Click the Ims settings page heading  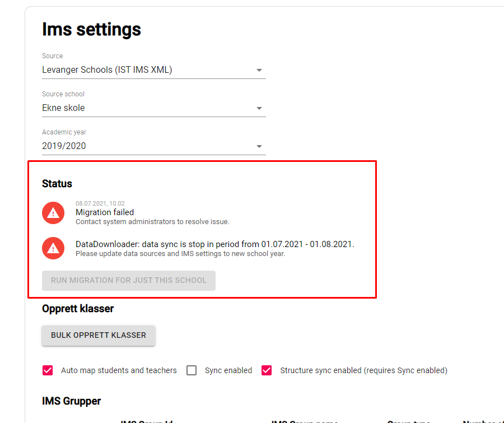click(91, 29)
